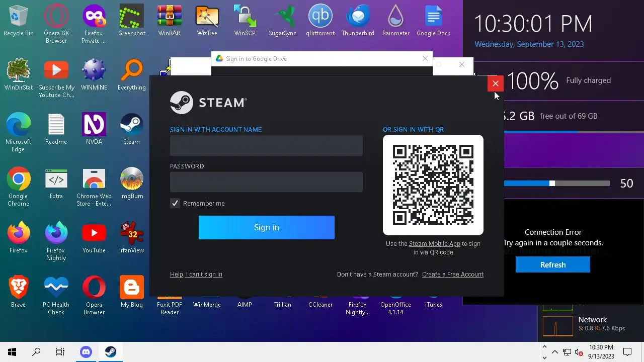Select My Blog desktop shortcut
The height and width of the screenshot is (362, 644).
[132, 293]
